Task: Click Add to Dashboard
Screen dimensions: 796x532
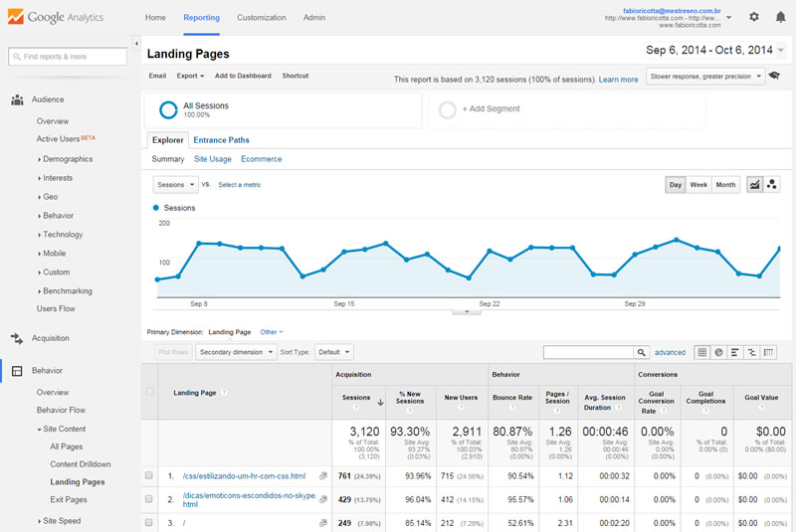Action: (243, 76)
